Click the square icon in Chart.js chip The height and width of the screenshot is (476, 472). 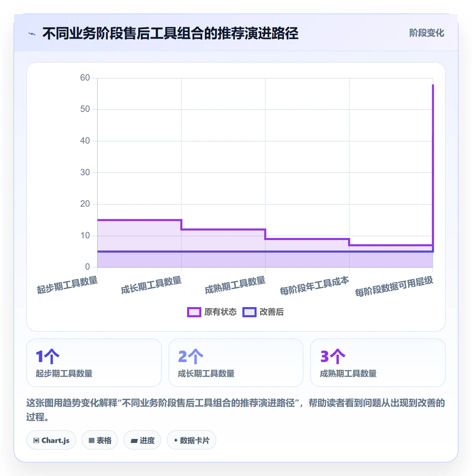pyautogui.click(x=36, y=441)
